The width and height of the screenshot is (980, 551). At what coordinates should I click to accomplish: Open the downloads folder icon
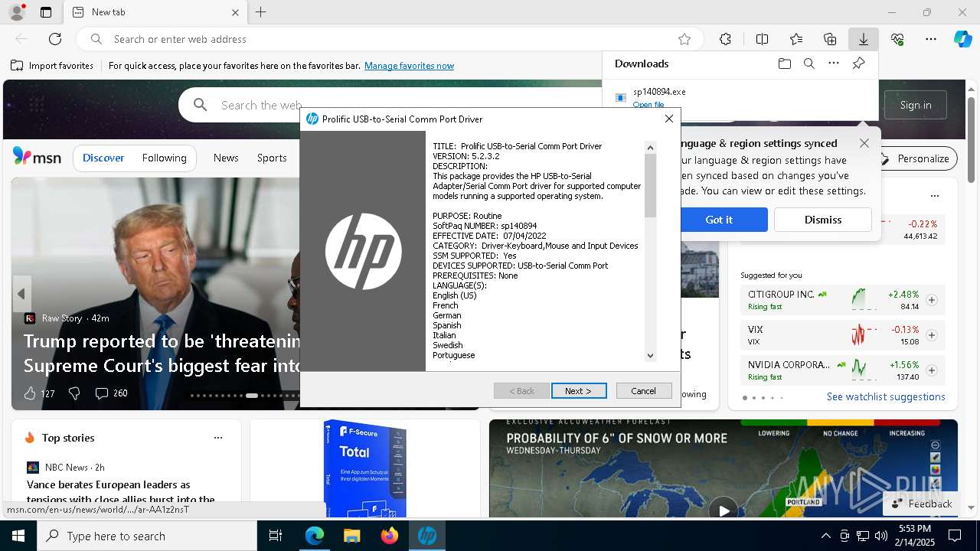pos(784,64)
